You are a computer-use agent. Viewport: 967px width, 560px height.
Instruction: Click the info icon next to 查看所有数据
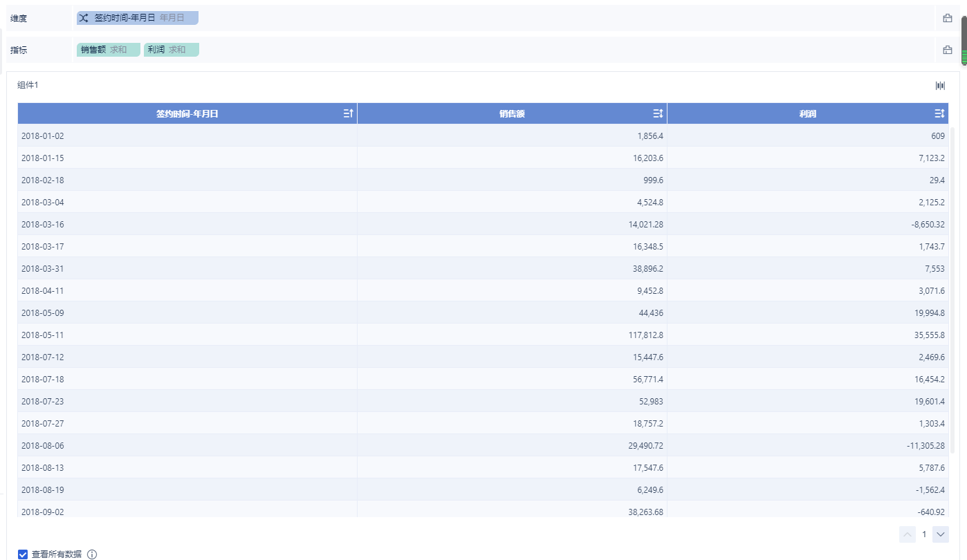92,554
